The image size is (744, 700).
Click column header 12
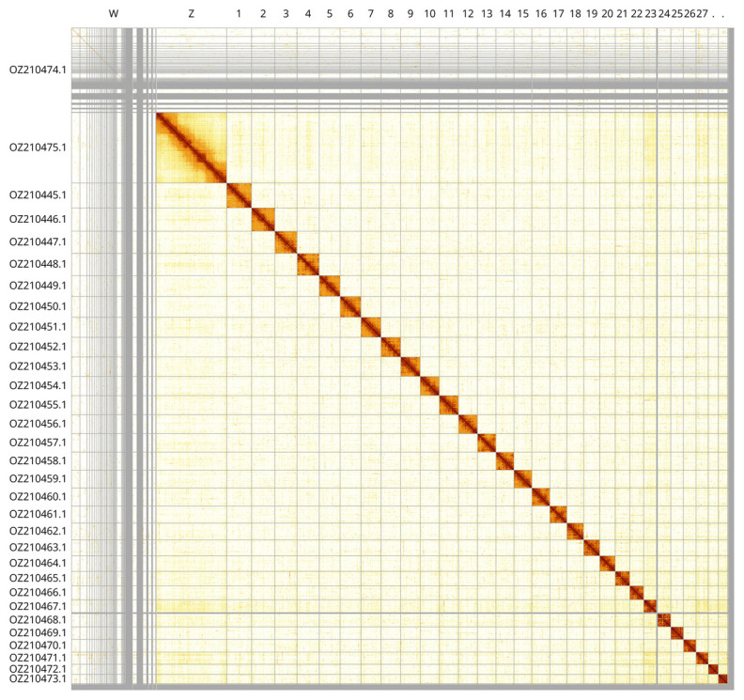click(x=468, y=14)
